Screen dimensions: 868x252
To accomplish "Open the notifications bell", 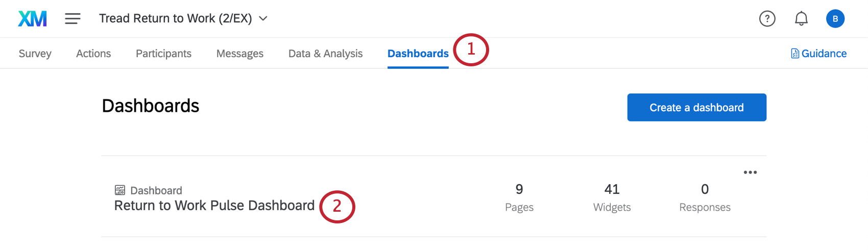I will [801, 19].
